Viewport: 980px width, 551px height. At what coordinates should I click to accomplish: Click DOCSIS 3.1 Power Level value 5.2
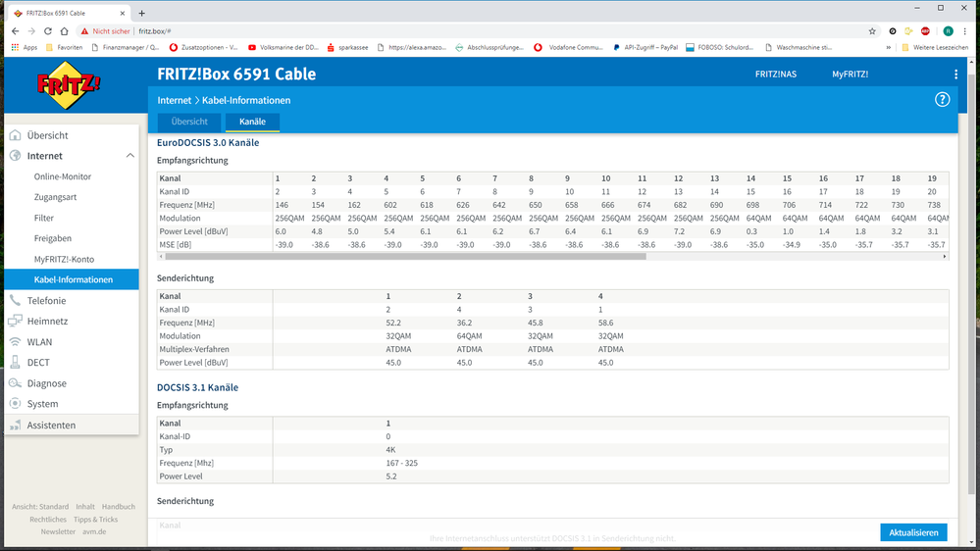391,476
